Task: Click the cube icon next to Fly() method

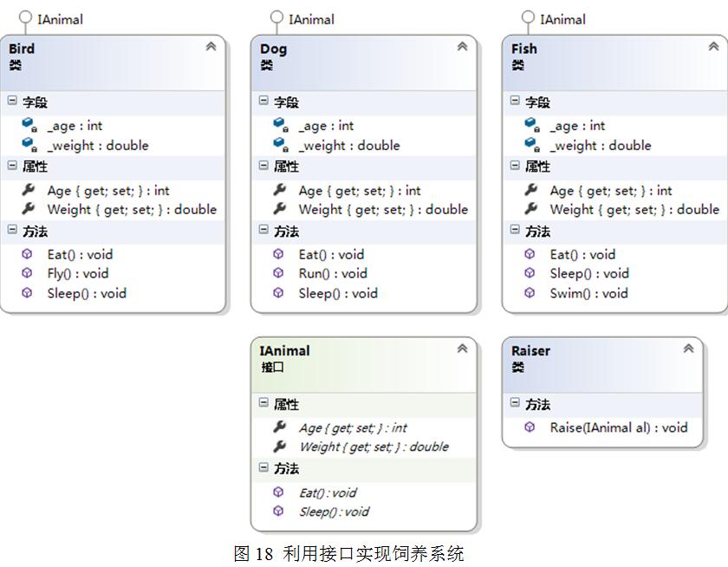Action: pyautogui.click(x=27, y=273)
